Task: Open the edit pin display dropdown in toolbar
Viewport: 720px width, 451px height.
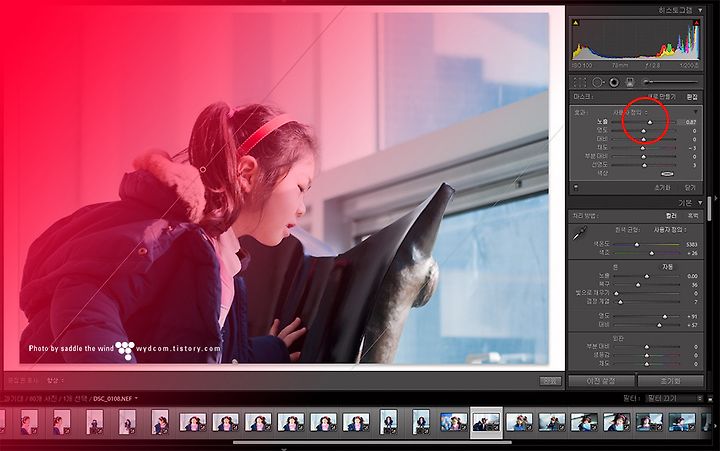Action: click(x=55, y=380)
